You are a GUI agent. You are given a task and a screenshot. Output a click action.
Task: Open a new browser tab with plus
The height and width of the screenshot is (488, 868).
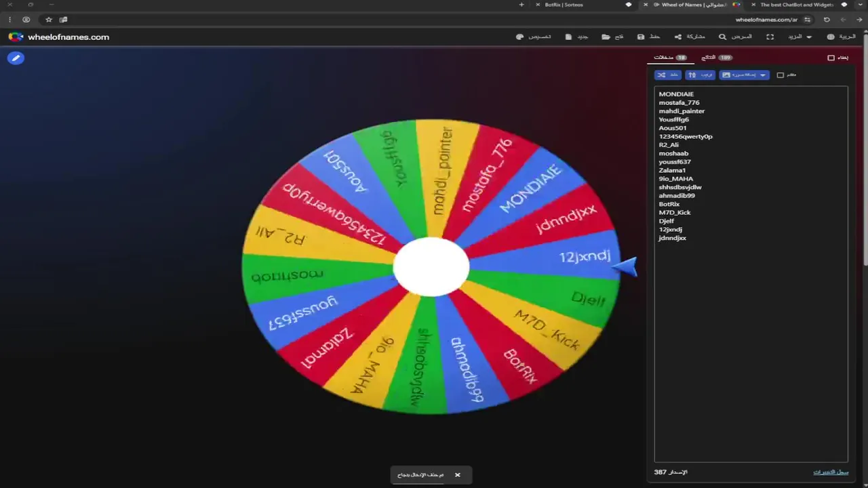(521, 5)
